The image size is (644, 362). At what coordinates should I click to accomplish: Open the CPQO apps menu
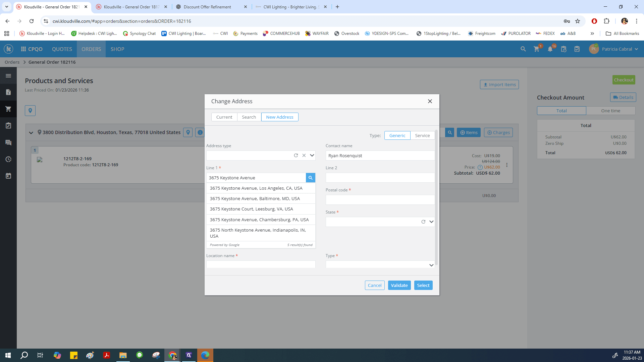[x=32, y=49]
